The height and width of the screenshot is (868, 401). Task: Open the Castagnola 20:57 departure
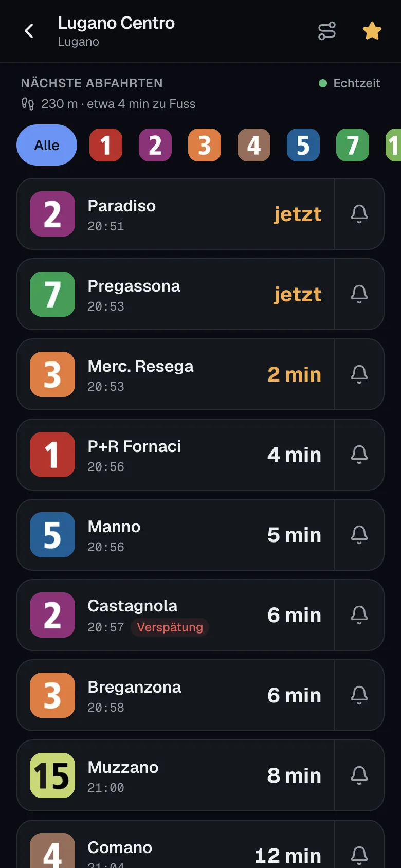coord(176,615)
